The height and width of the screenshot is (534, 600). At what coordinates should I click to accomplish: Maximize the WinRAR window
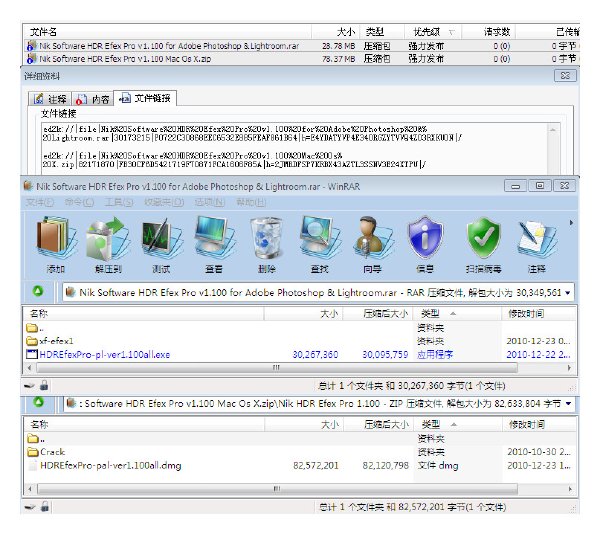(x=540, y=186)
